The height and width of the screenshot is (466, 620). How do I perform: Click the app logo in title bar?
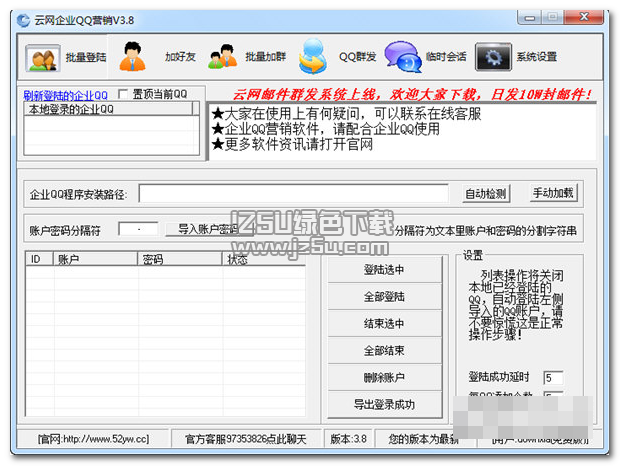coord(23,20)
